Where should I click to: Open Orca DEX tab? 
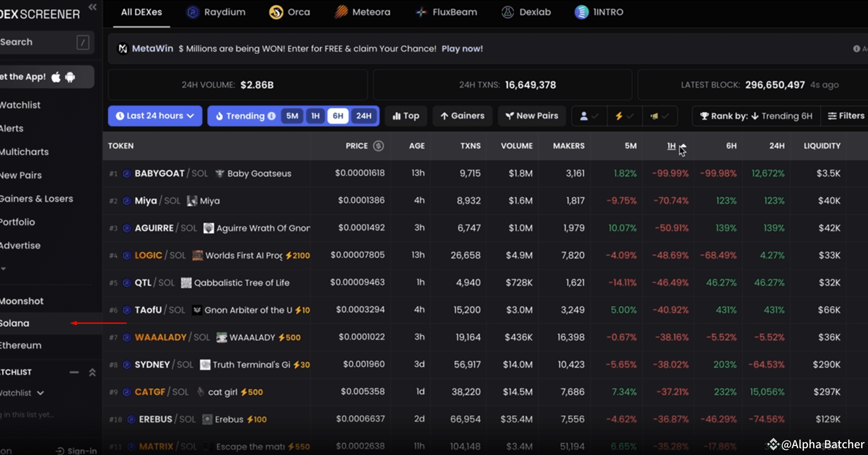pyautogui.click(x=289, y=12)
